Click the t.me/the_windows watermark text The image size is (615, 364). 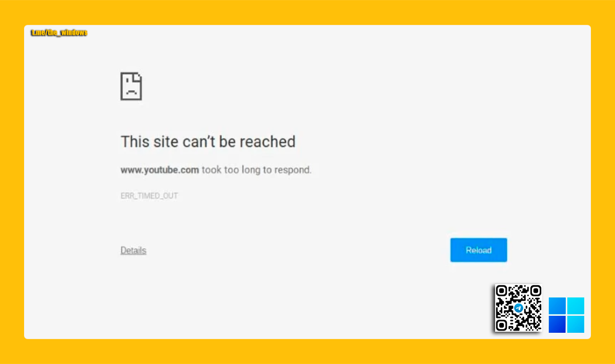point(59,33)
